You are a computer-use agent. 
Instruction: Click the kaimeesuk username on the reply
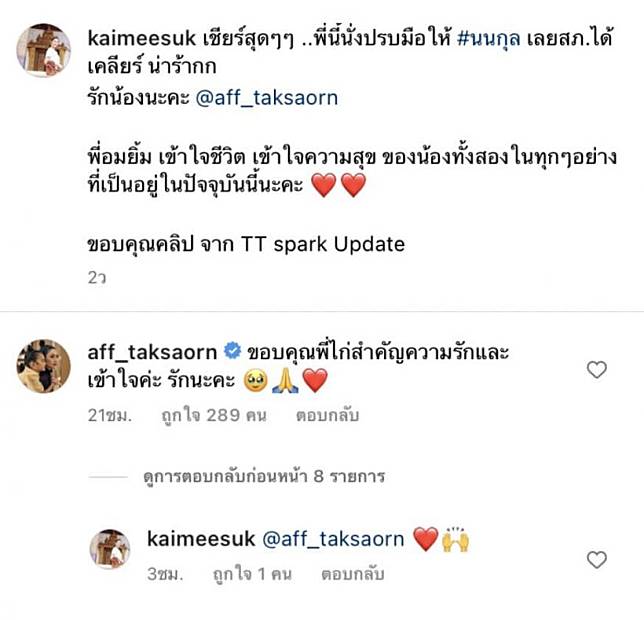click(x=201, y=539)
